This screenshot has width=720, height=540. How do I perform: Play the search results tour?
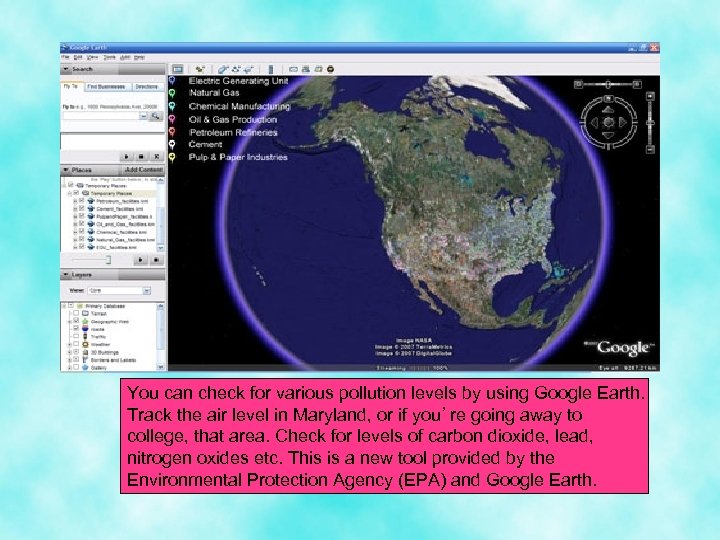[x=126, y=157]
